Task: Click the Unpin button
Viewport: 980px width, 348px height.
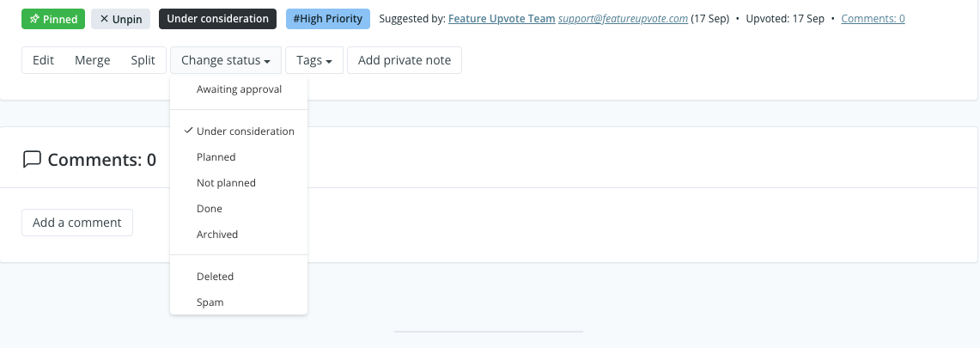Action: [x=121, y=19]
